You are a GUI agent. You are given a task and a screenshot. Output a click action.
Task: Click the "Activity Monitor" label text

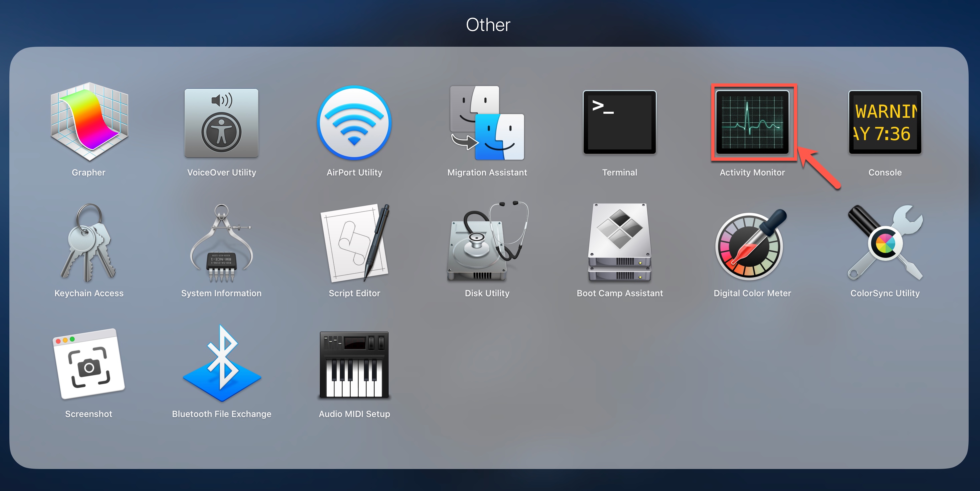pos(753,172)
